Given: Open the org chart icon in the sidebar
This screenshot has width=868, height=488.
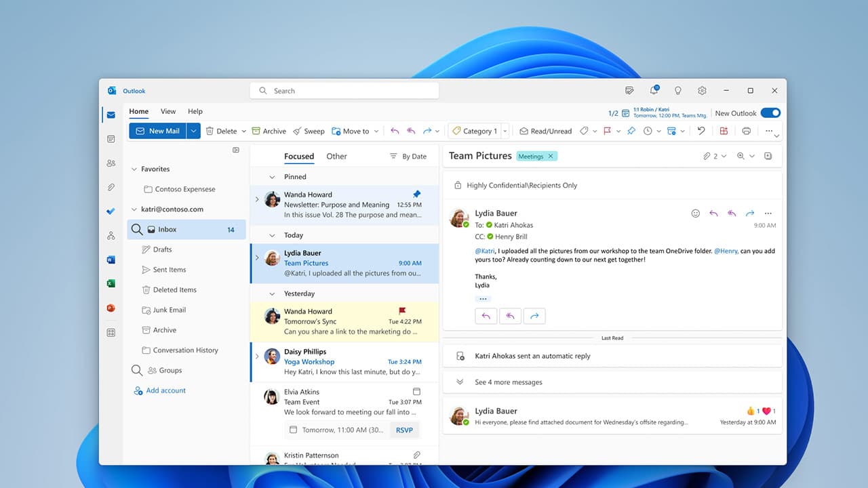Looking at the screenshot, I should pyautogui.click(x=111, y=235).
